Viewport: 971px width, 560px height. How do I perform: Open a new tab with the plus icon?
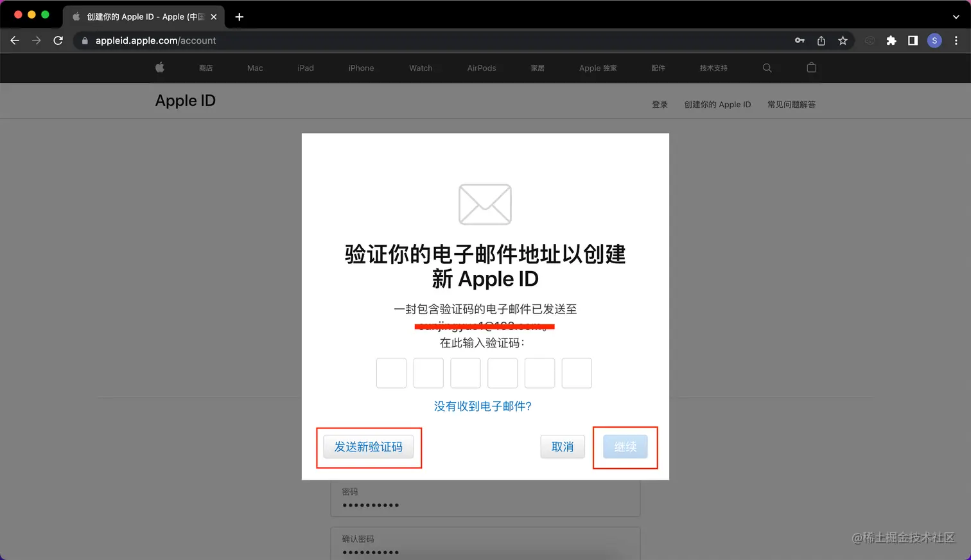click(240, 17)
